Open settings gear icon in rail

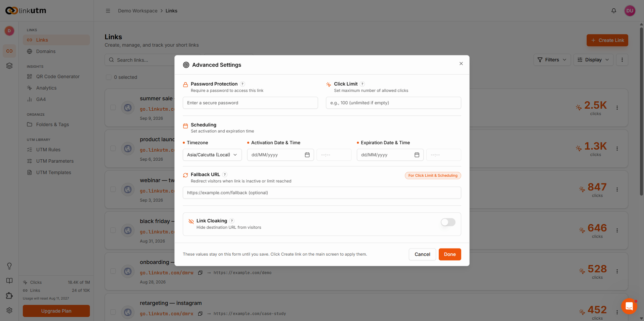9,310
